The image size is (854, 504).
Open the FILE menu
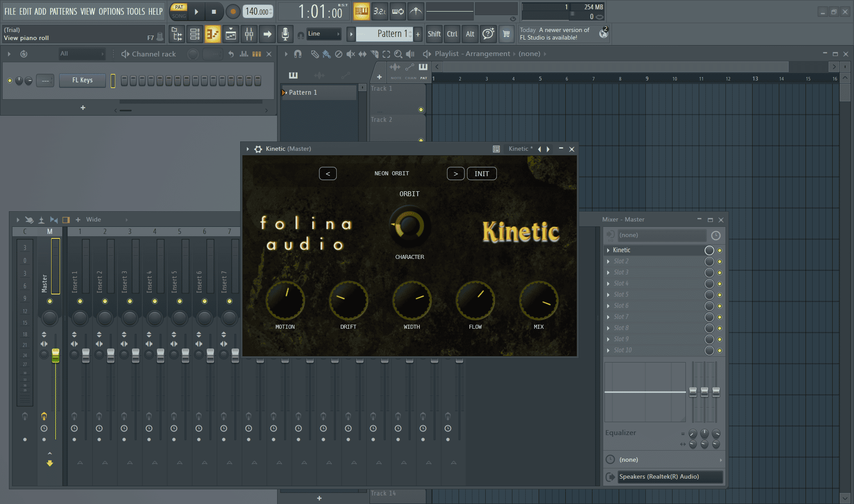(x=10, y=12)
